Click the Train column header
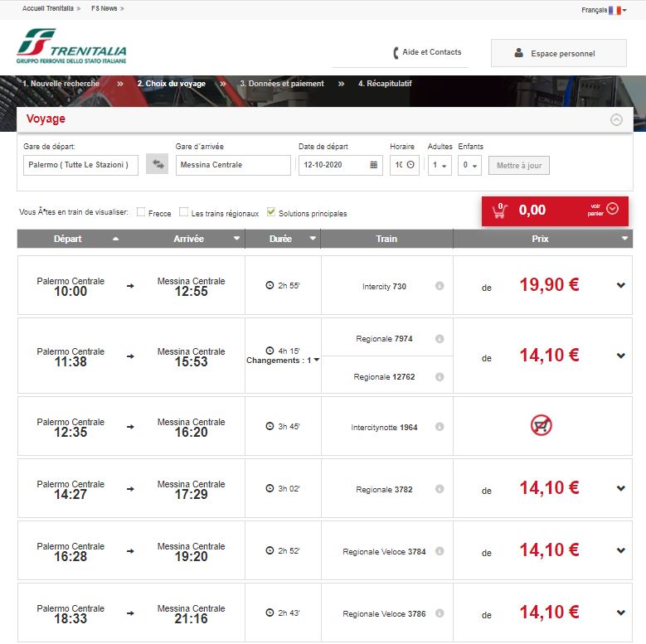Image resolution: width=646 pixels, height=644 pixels. pos(387,239)
